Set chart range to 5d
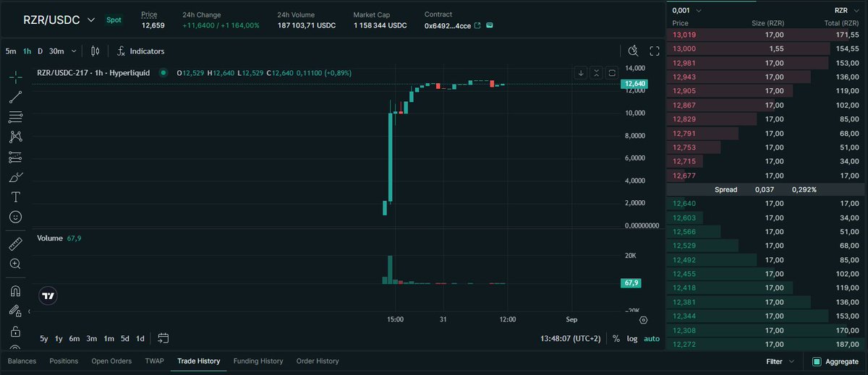 (x=125, y=338)
